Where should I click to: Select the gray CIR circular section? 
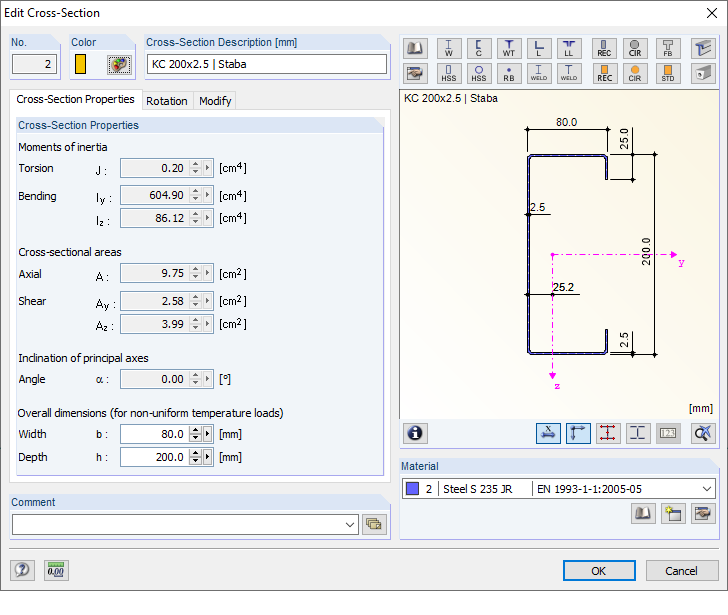tap(635, 48)
